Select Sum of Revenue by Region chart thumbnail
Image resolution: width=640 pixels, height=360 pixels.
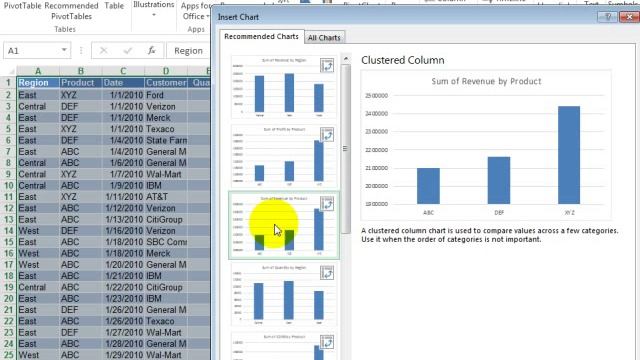pos(284,87)
